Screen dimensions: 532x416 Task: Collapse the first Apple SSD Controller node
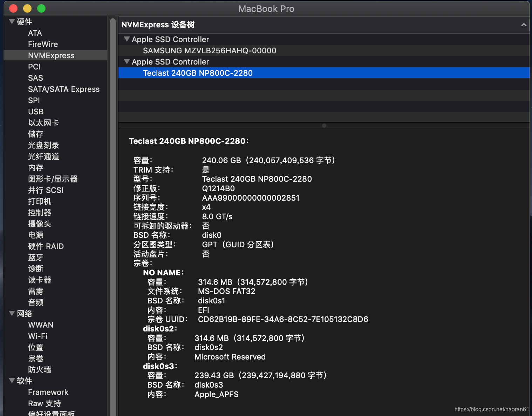pos(127,39)
